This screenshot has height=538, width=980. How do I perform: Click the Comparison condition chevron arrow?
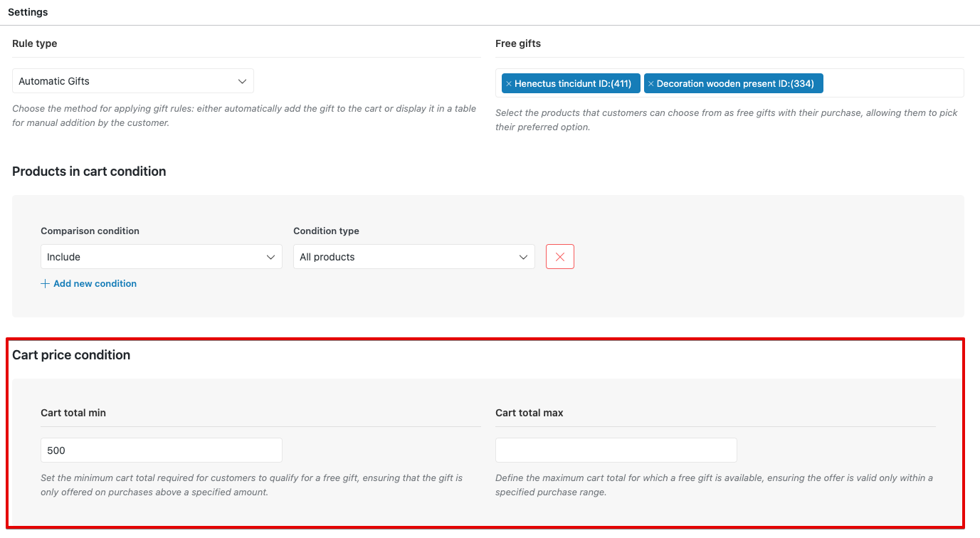pos(270,257)
